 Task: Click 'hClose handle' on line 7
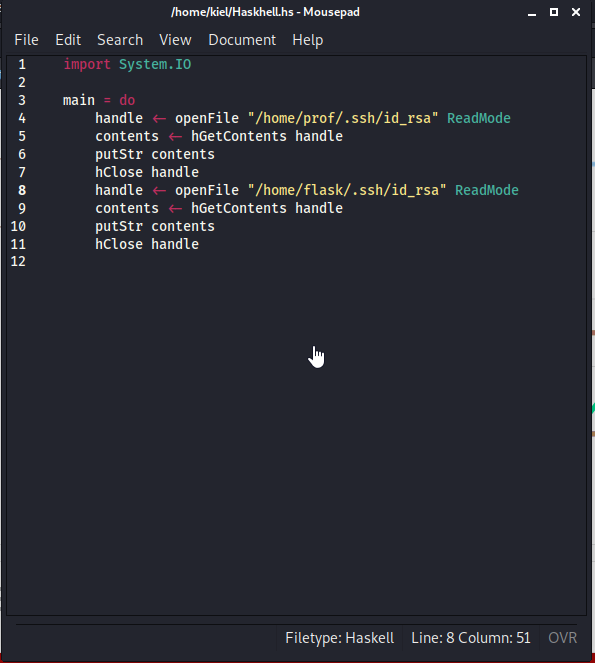(x=147, y=172)
